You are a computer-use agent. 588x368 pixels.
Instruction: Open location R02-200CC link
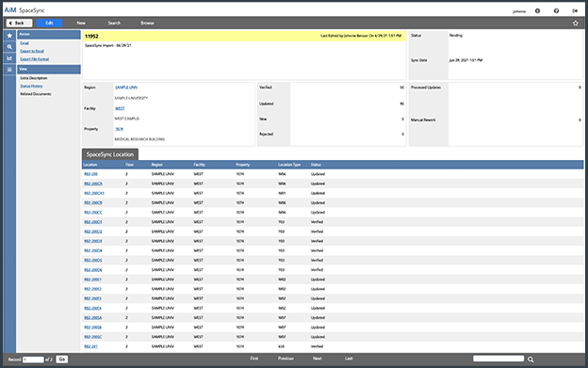pyautogui.click(x=93, y=213)
